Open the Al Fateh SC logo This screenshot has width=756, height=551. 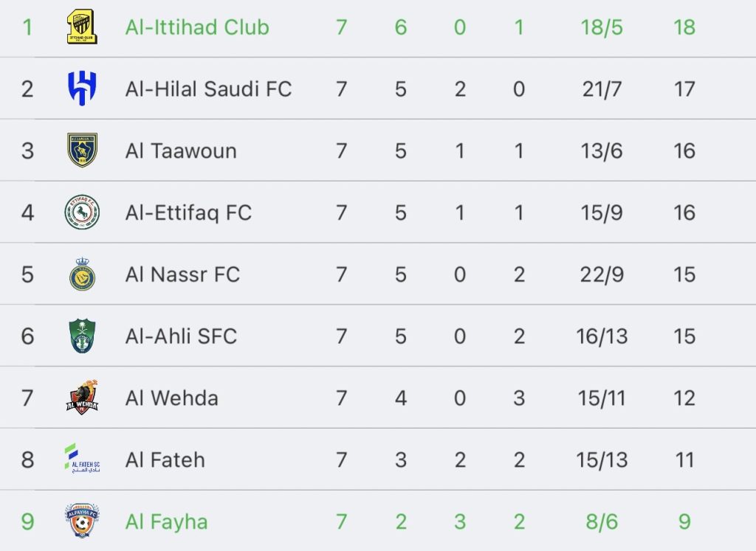pos(82,460)
